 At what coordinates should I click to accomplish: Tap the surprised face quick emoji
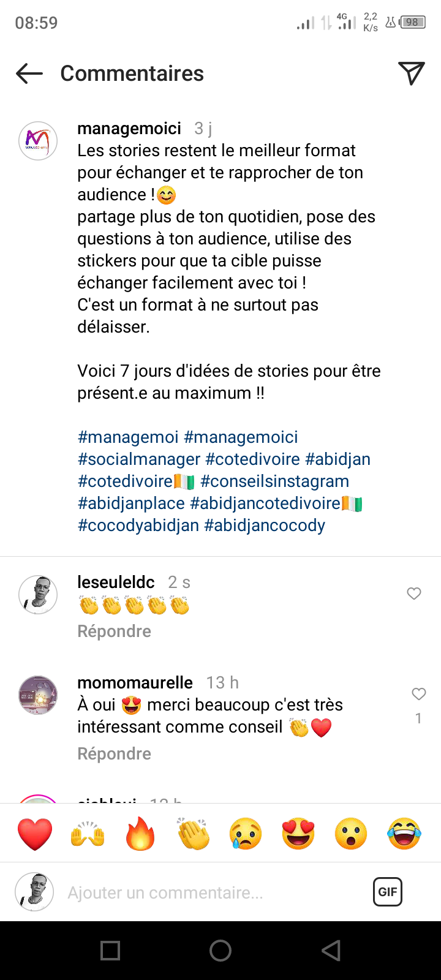pos(351,834)
